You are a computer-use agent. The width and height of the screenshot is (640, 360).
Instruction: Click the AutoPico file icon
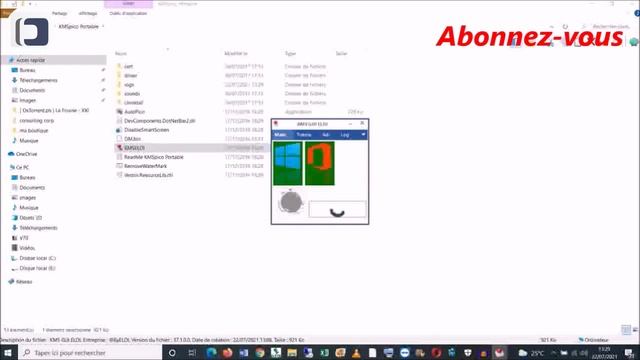pyautogui.click(x=119, y=111)
